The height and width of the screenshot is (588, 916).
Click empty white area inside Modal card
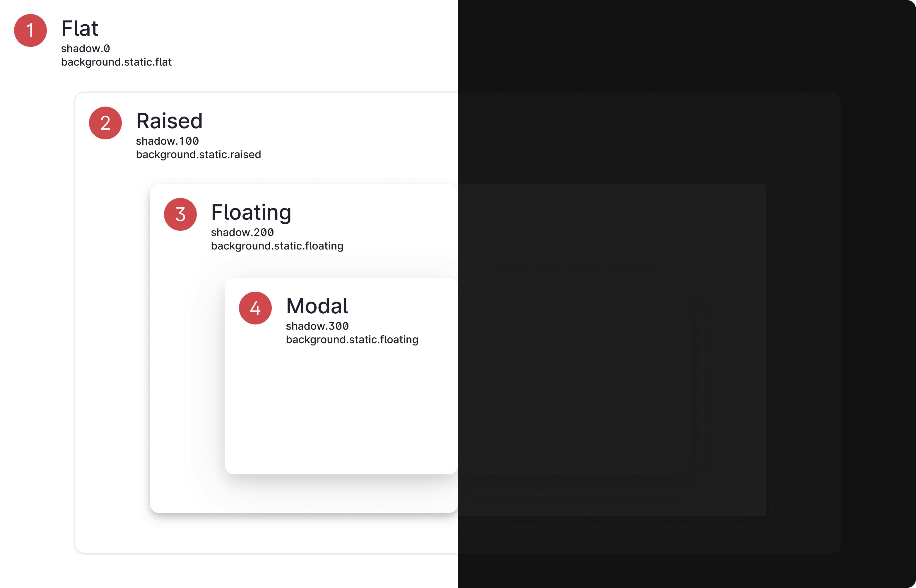(340, 412)
